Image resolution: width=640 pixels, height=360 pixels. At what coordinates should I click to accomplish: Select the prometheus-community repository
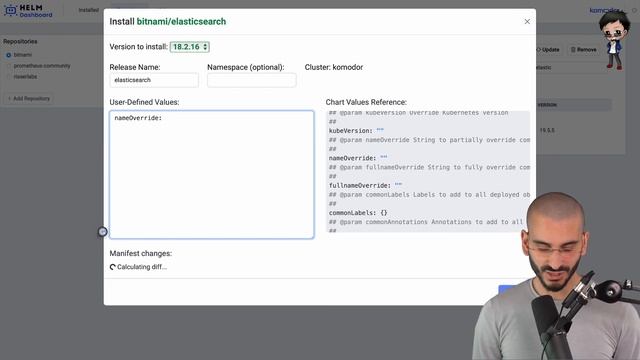pos(42,66)
